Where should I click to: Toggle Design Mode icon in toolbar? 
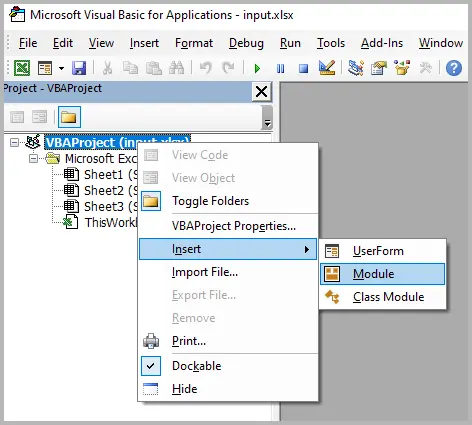tap(327, 68)
